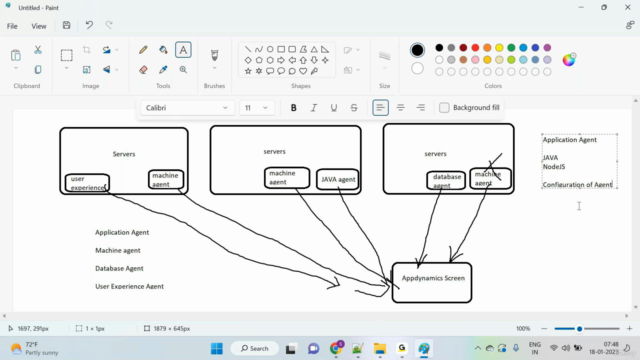
Task: Expand the Rotate options arrow
Action: click(117, 50)
